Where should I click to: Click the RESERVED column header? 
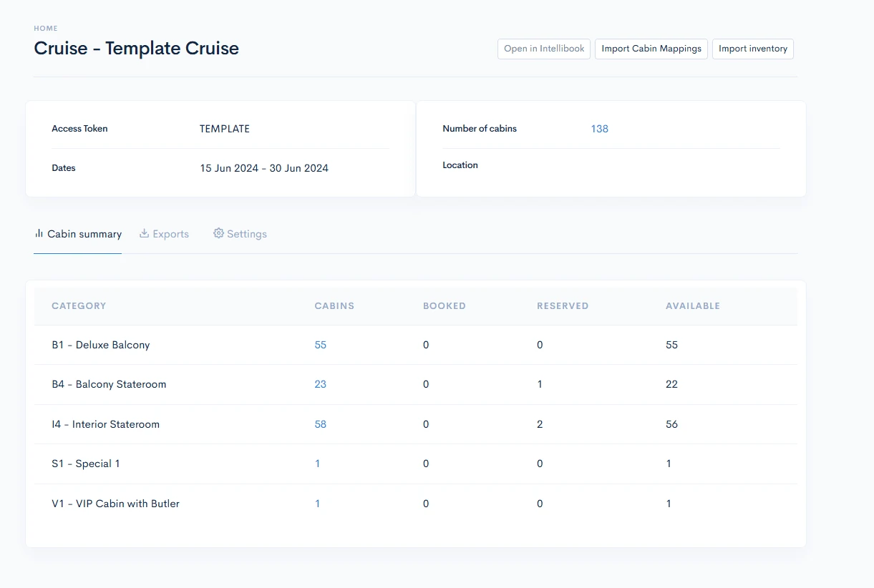click(x=563, y=306)
